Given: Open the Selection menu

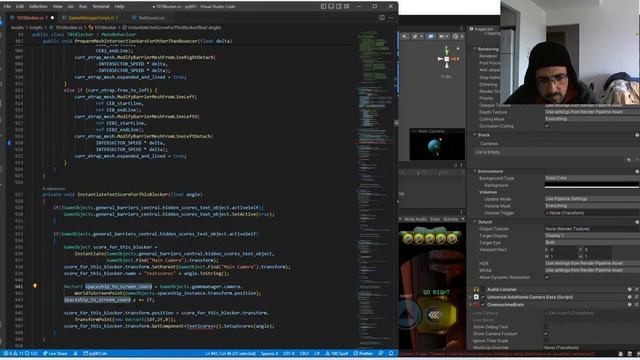Looking at the screenshot, I should (x=38, y=7).
